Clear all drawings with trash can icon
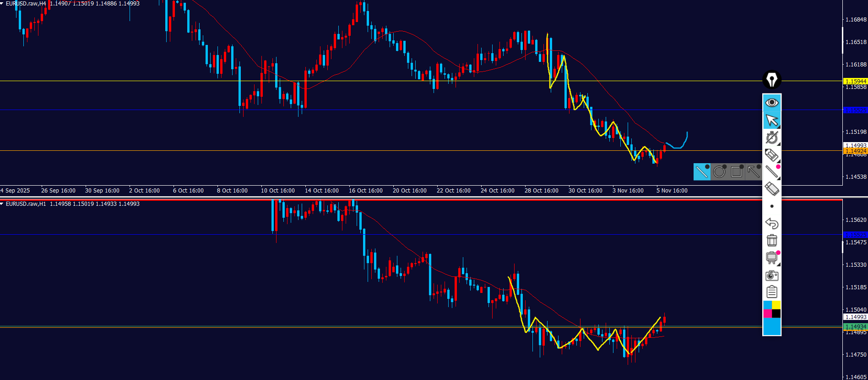The height and width of the screenshot is (380, 868). click(772, 240)
